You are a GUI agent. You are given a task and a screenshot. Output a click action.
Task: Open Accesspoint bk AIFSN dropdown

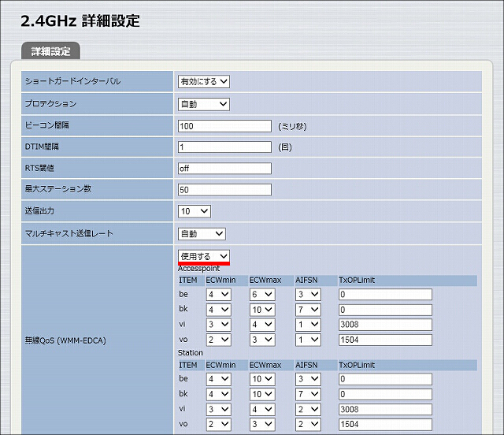pos(308,310)
